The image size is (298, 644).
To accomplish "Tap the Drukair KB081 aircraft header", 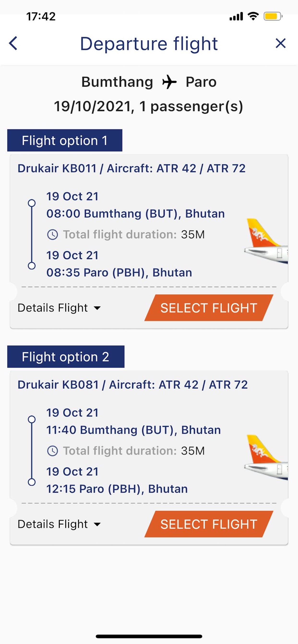I will [132, 385].
